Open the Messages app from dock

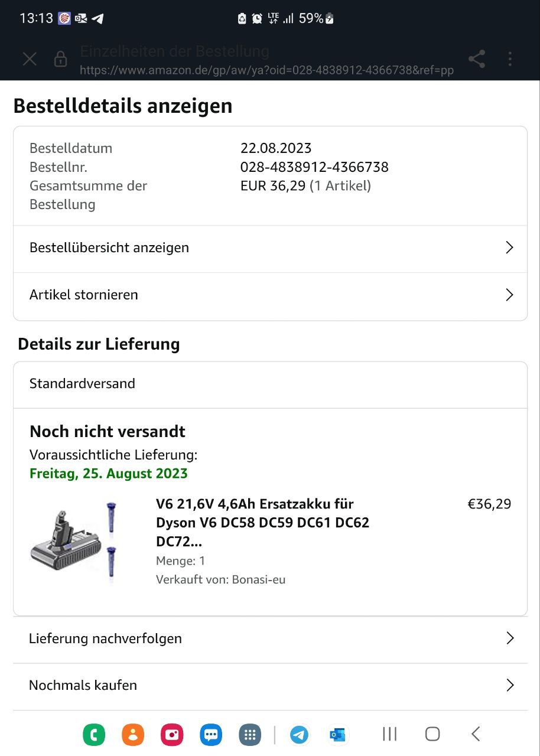(x=211, y=735)
